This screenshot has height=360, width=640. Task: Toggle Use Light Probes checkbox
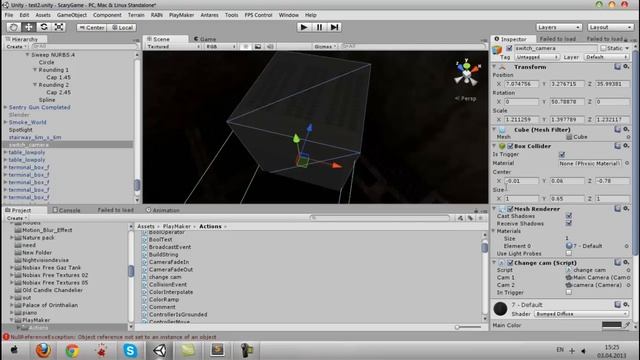coord(569,253)
